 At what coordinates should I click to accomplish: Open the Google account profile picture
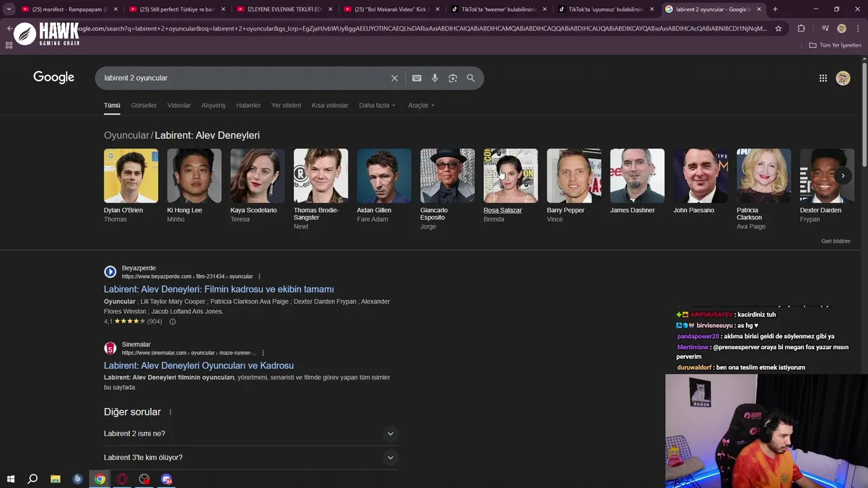pyautogui.click(x=843, y=78)
